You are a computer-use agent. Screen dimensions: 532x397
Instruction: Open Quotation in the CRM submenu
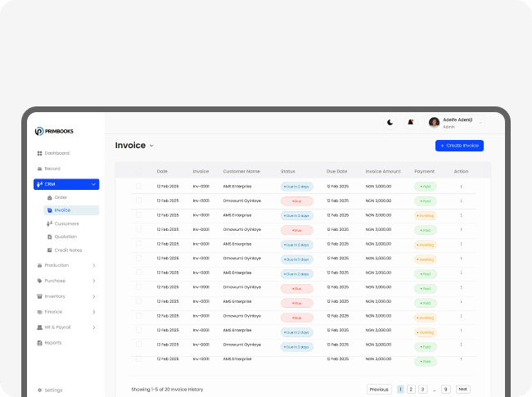pyautogui.click(x=61, y=237)
